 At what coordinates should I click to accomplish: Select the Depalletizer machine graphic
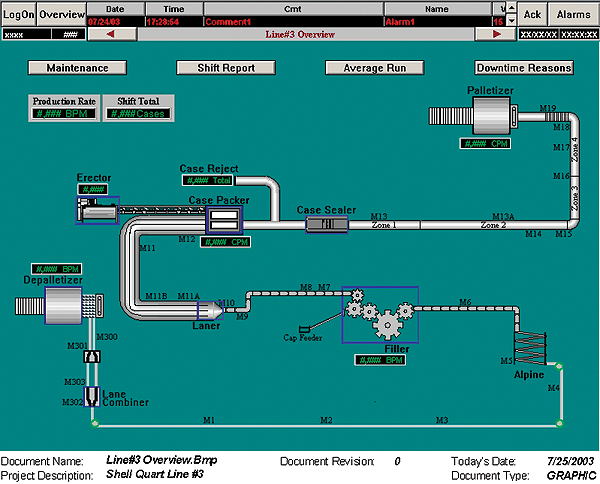tap(66, 310)
